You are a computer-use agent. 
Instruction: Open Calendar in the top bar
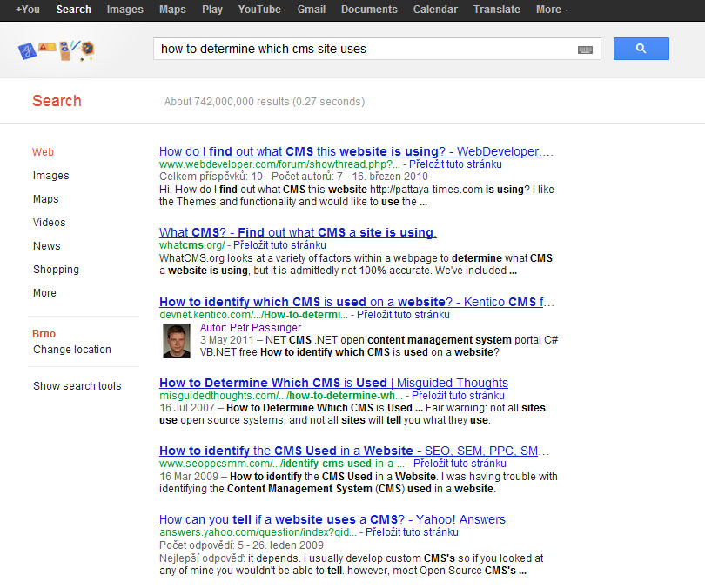pyautogui.click(x=435, y=10)
